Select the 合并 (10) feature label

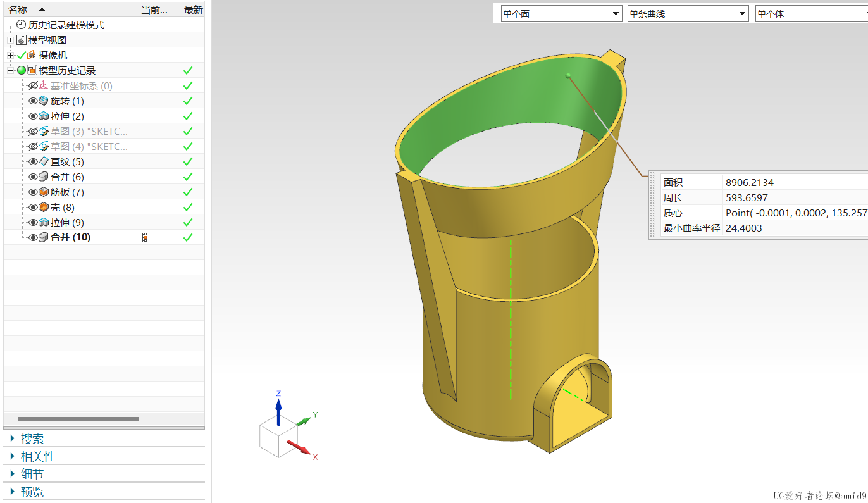70,237
